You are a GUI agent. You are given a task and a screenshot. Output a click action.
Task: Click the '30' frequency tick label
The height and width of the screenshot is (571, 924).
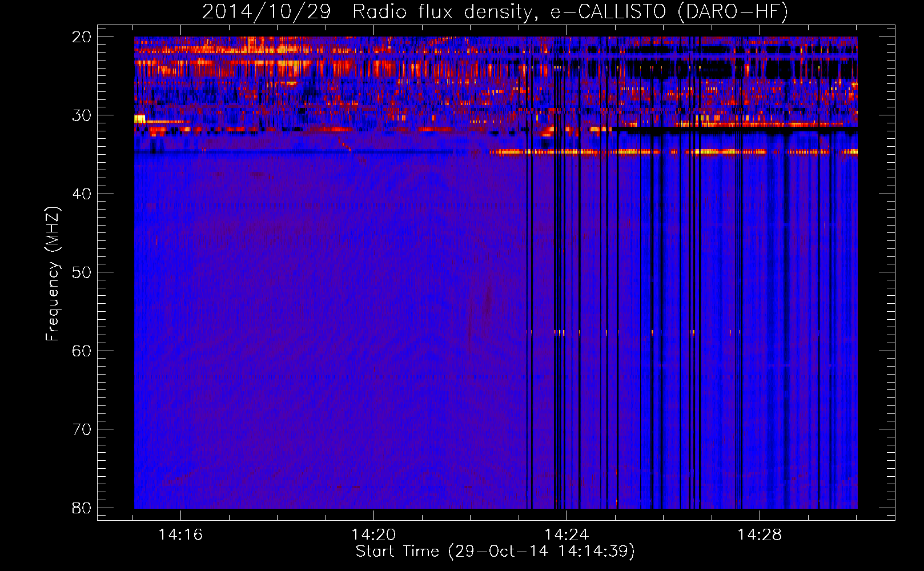82,115
